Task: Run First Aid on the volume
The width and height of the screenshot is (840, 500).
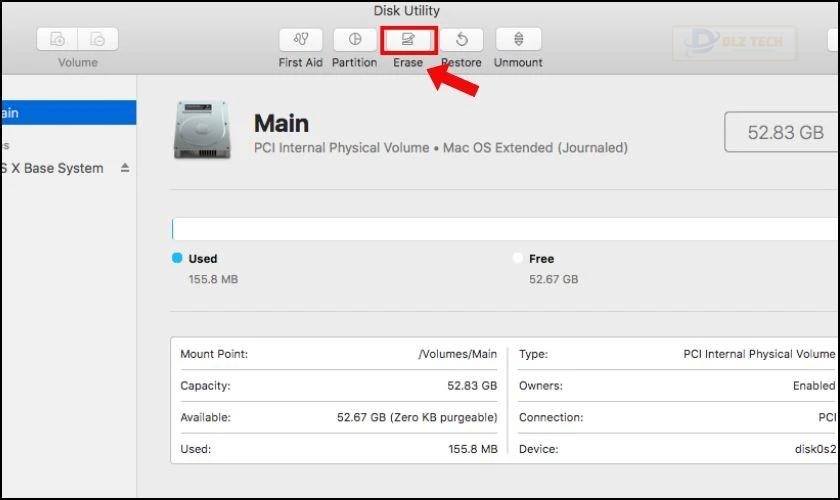Action: (x=301, y=39)
